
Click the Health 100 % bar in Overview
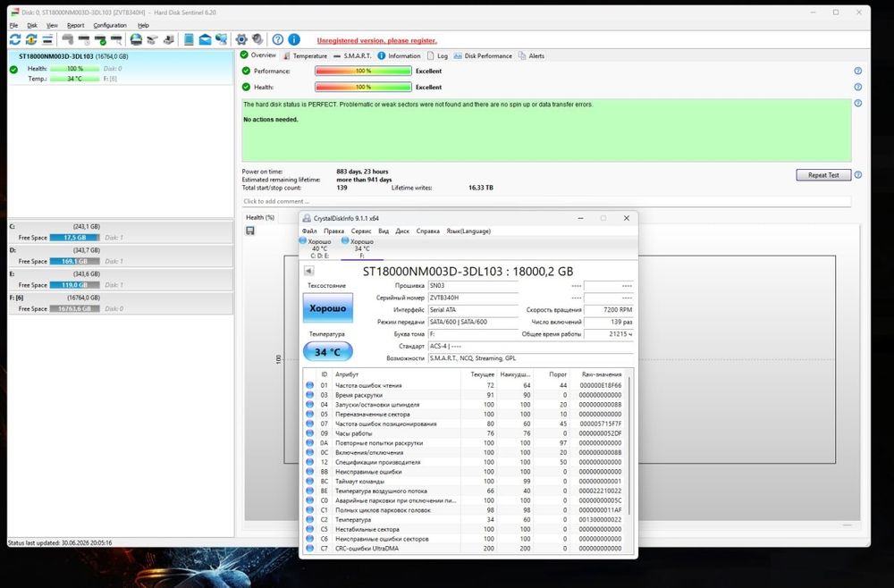[363, 88]
